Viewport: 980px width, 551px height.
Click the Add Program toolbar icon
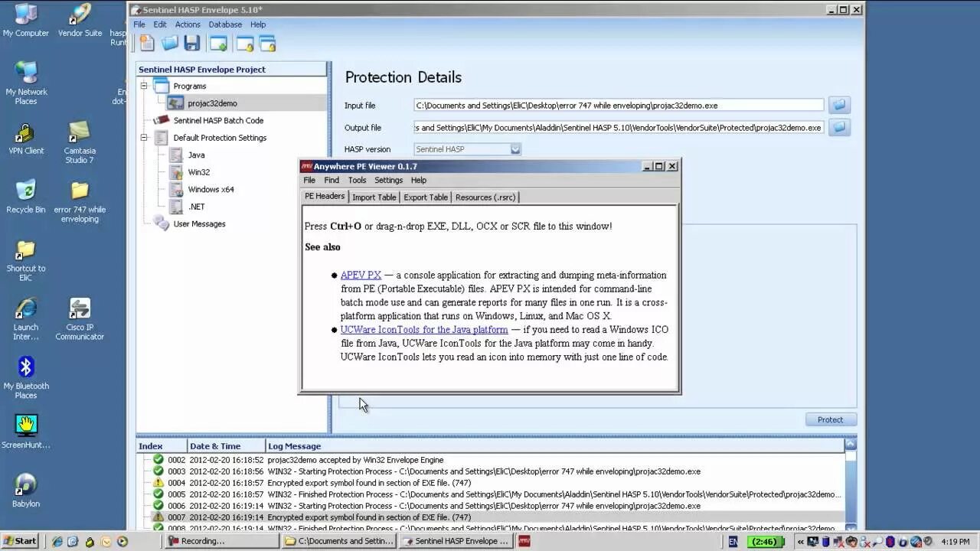218,44
